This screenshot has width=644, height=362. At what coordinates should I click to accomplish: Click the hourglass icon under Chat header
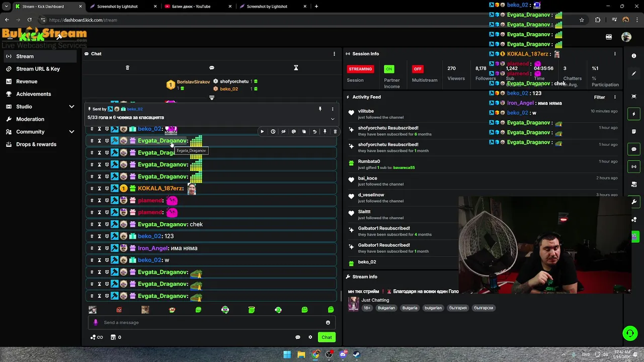(296, 68)
